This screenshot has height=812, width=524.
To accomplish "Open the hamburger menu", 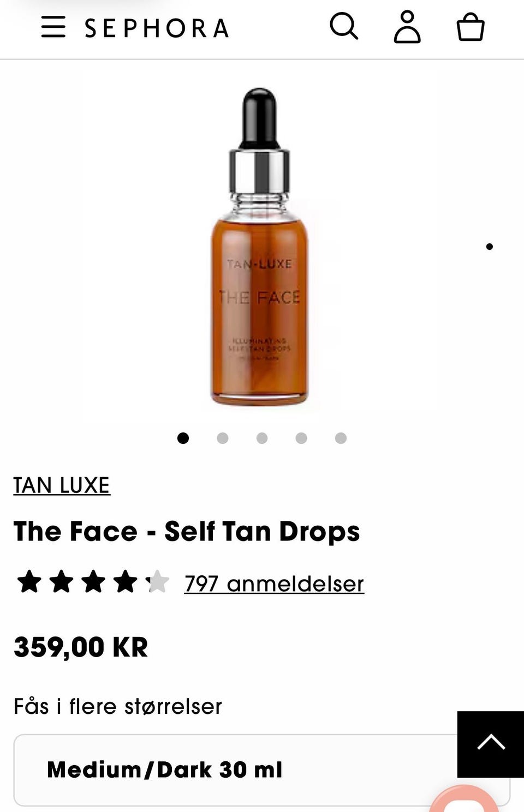I will pyautogui.click(x=53, y=27).
